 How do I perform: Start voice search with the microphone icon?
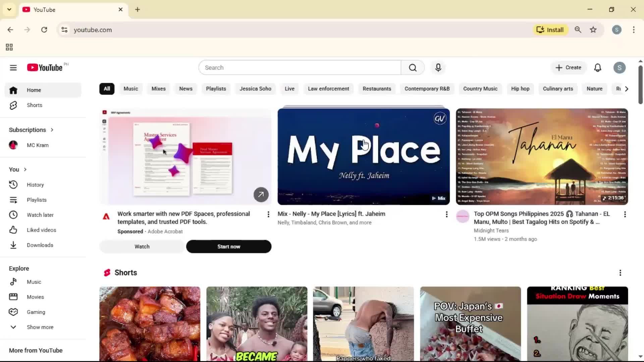tap(438, 67)
